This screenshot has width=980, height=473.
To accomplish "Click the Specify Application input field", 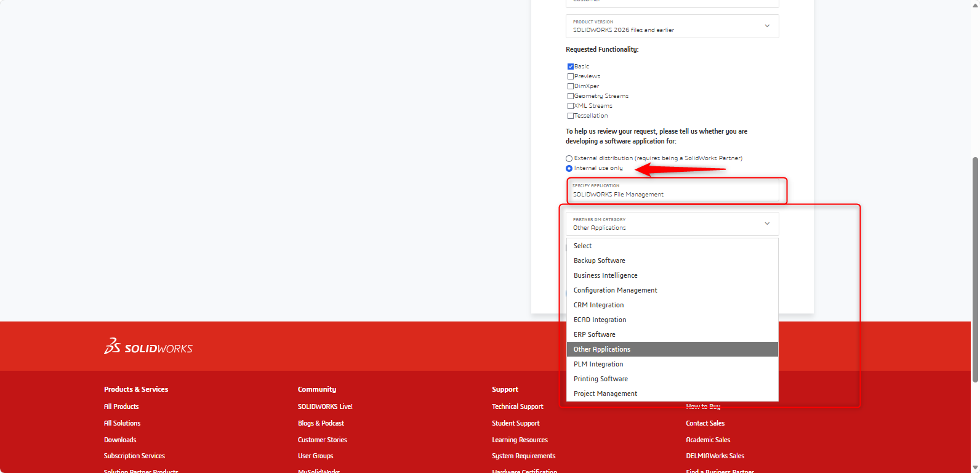I will point(672,190).
